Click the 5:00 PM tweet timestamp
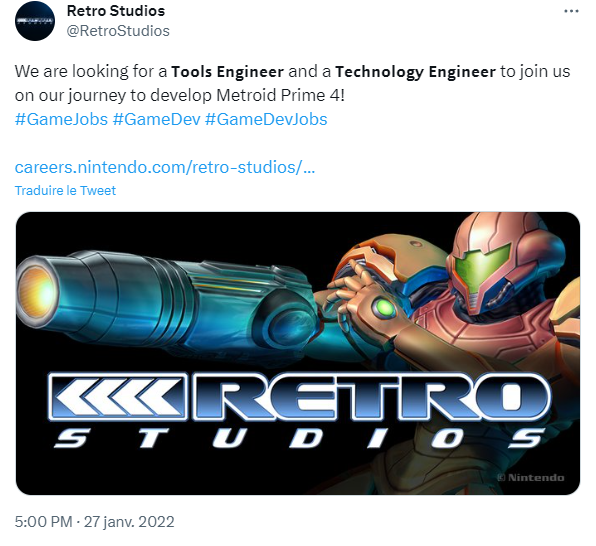The image size is (596, 546). point(43,522)
